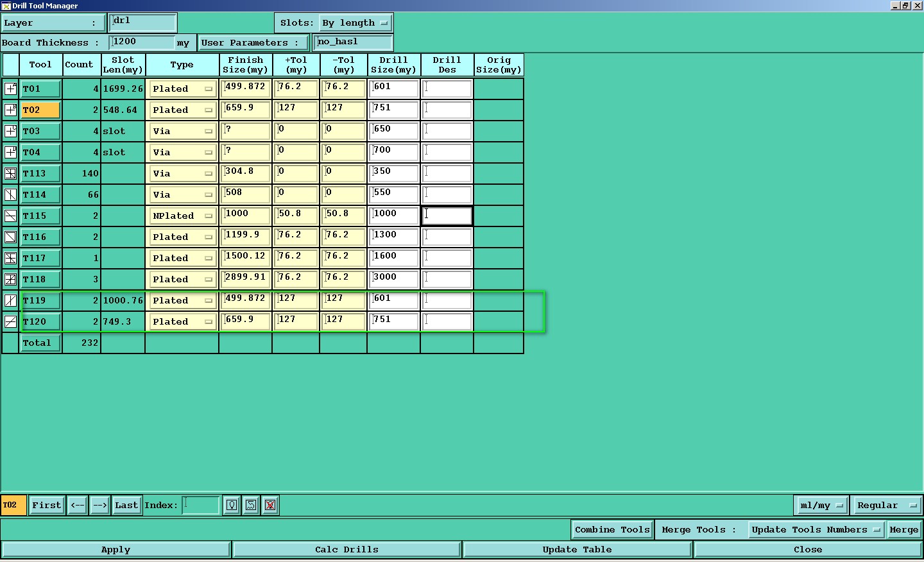This screenshot has height=562, width=924.
Task: Select the T119 tool button
Action: tap(40, 300)
